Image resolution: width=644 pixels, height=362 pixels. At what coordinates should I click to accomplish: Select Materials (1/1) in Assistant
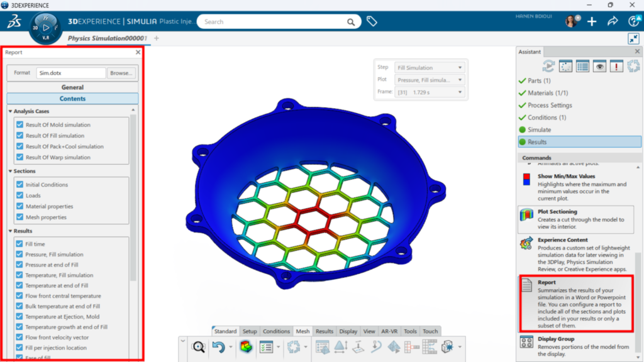[x=548, y=93]
